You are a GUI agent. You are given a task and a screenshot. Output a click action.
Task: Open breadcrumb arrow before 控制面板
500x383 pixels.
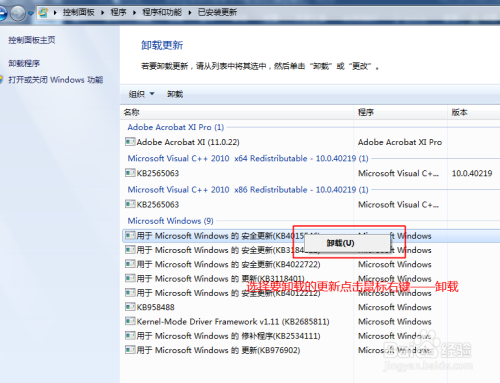[55, 13]
